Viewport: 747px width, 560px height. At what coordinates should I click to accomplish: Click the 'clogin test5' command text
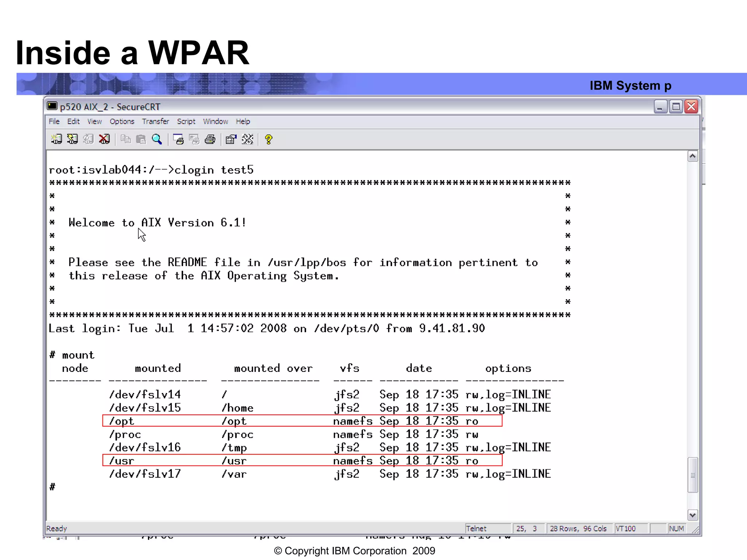(214, 170)
